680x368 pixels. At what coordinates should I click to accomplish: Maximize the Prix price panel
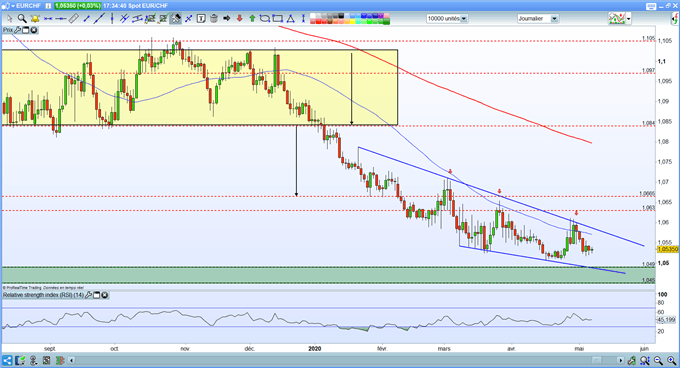click(26, 30)
